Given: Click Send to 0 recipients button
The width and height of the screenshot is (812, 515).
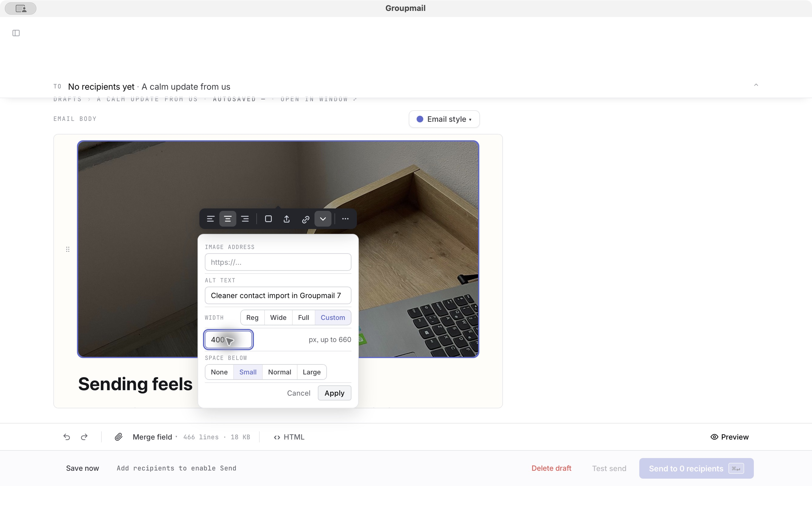Looking at the screenshot, I should pos(696,468).
